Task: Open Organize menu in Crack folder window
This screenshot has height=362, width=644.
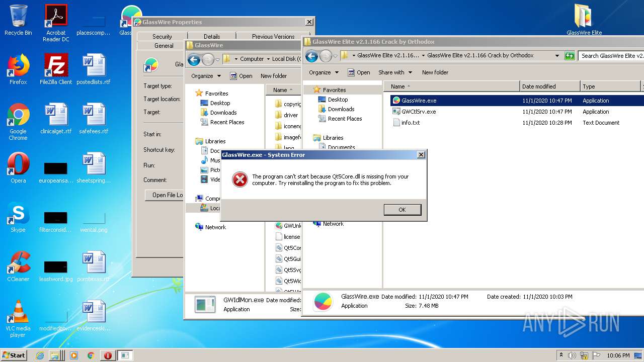Action: point(324,72)
